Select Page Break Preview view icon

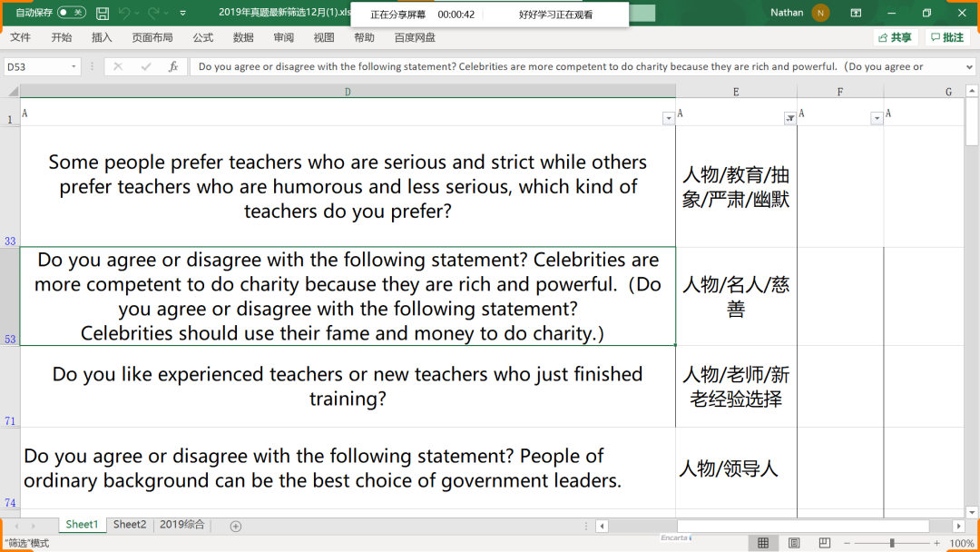click(825, 543)
